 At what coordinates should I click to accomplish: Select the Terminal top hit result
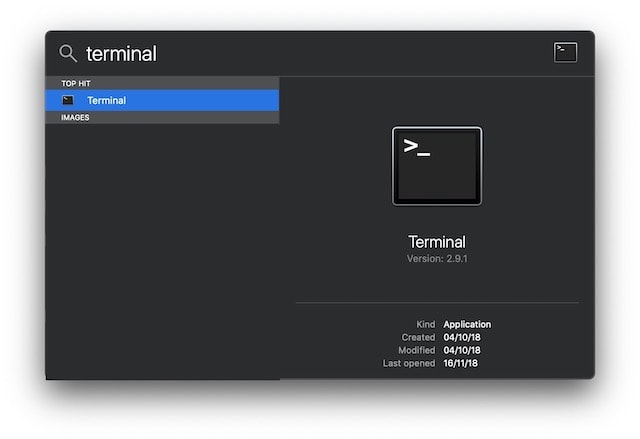click(x=162, y=100)
